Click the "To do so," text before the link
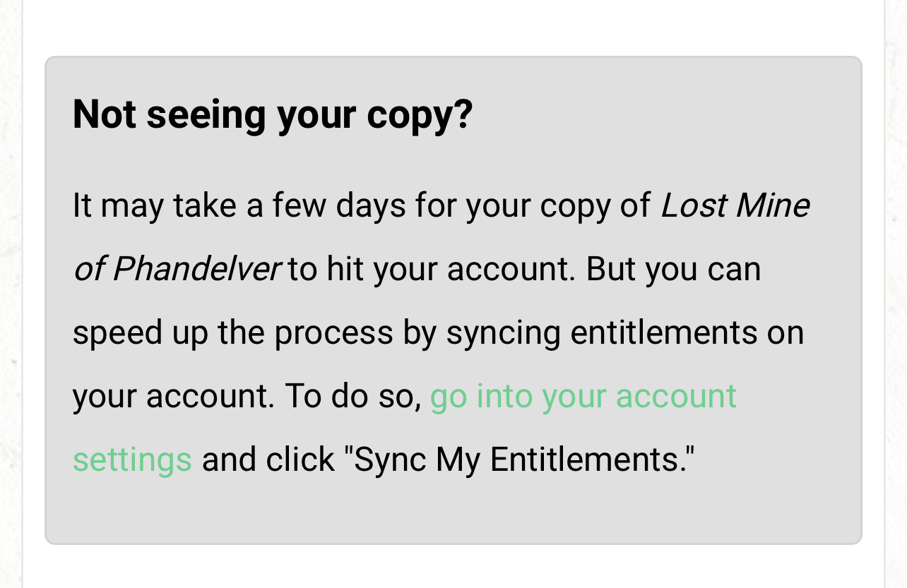Viewport: 907px width, 588px height. click(x=353, y=396)
